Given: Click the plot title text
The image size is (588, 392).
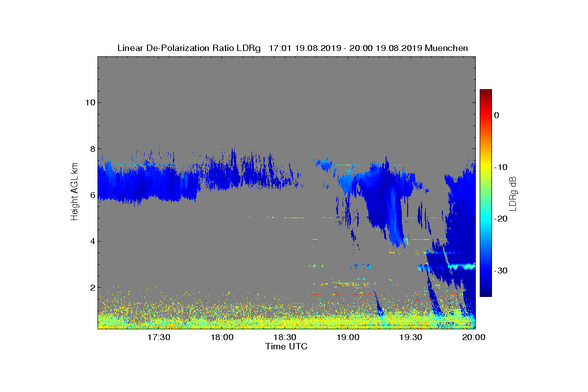Looking at the screenshot, I should pos(293,48).
